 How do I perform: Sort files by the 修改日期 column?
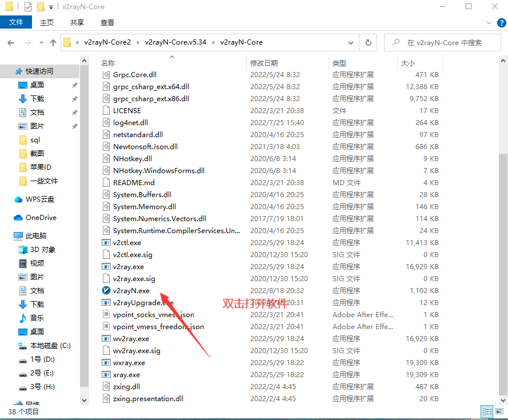(264, 63)
